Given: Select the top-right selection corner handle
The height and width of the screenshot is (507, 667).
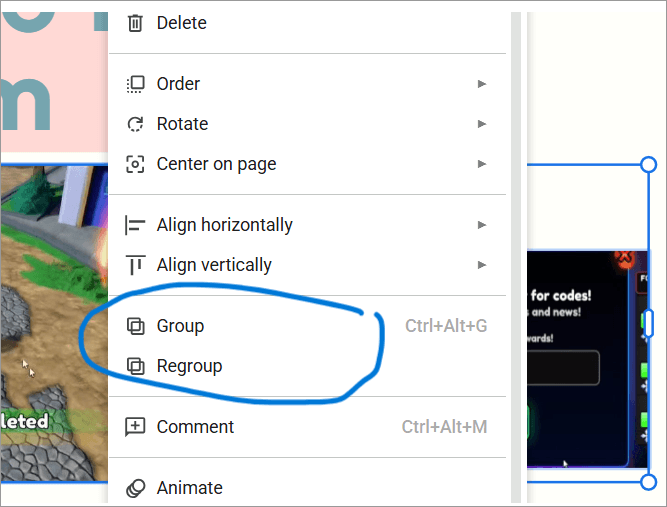Looking at the screenshot, I should tap(648, 165).
